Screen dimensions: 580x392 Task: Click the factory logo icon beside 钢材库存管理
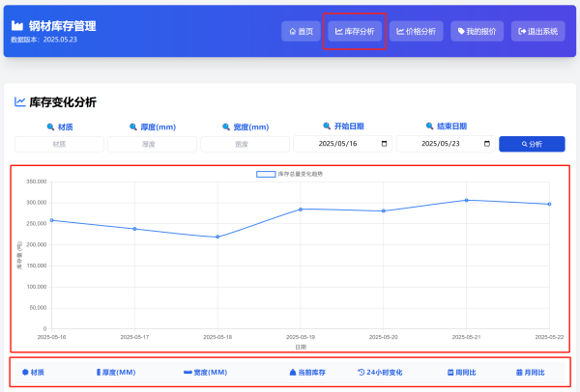(x=17, y=26)
